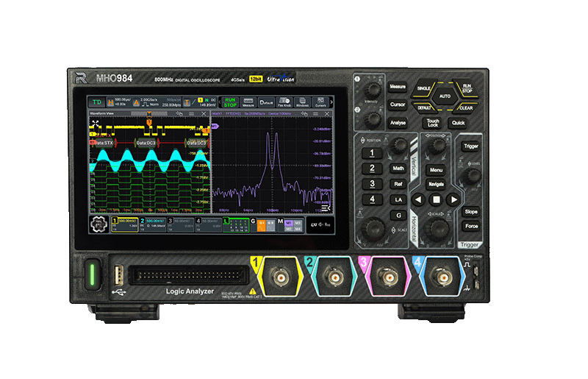Tap the TD label on the screen

[97, 102]
